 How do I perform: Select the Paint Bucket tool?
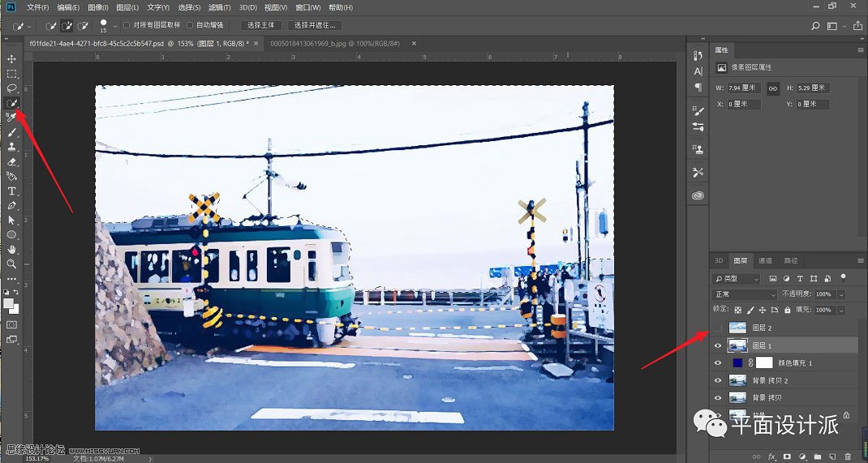tap(11, 176)
